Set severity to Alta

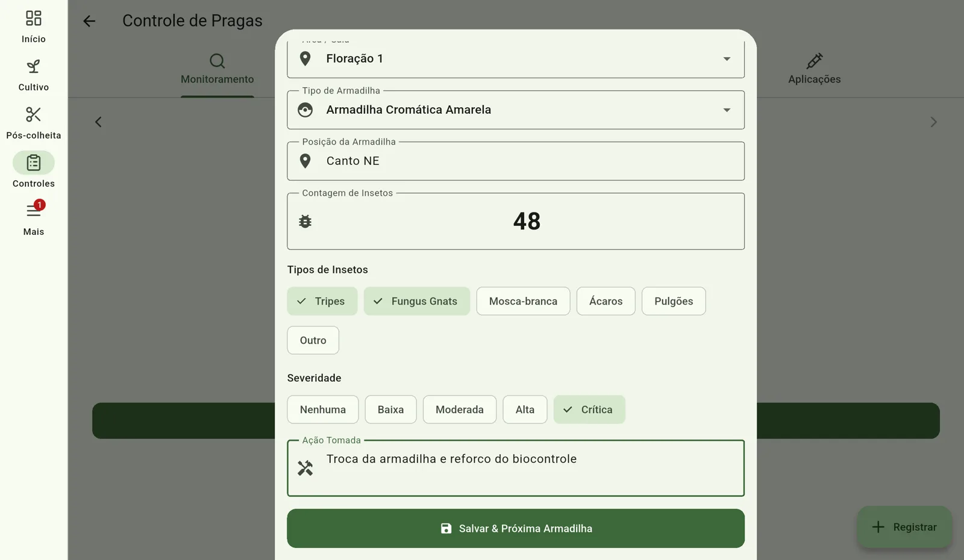[525, 409]
